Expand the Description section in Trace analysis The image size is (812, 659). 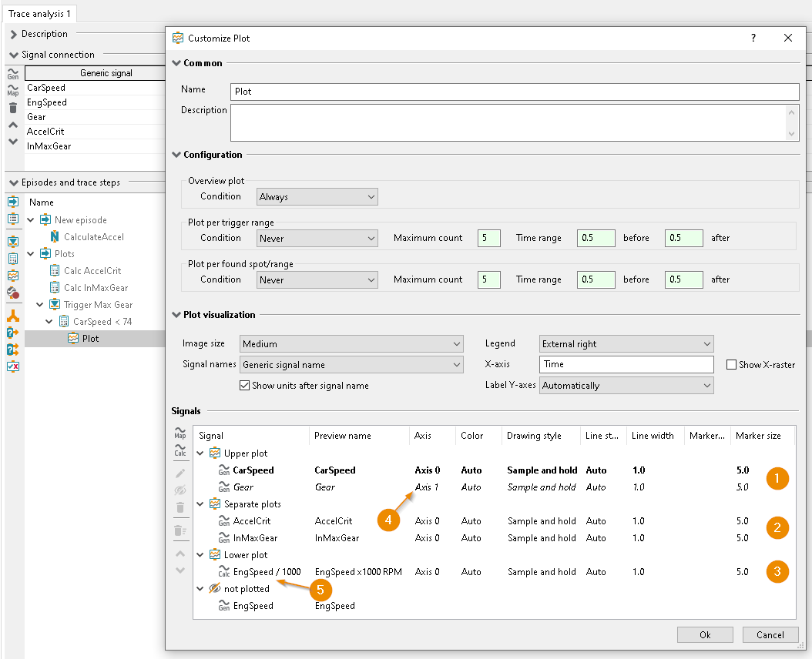(13, 34)
